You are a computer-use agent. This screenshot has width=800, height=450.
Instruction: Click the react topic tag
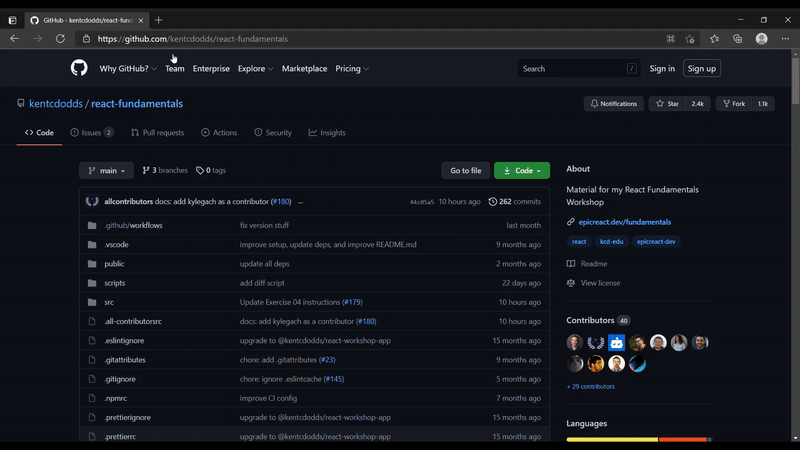(579, 241)
